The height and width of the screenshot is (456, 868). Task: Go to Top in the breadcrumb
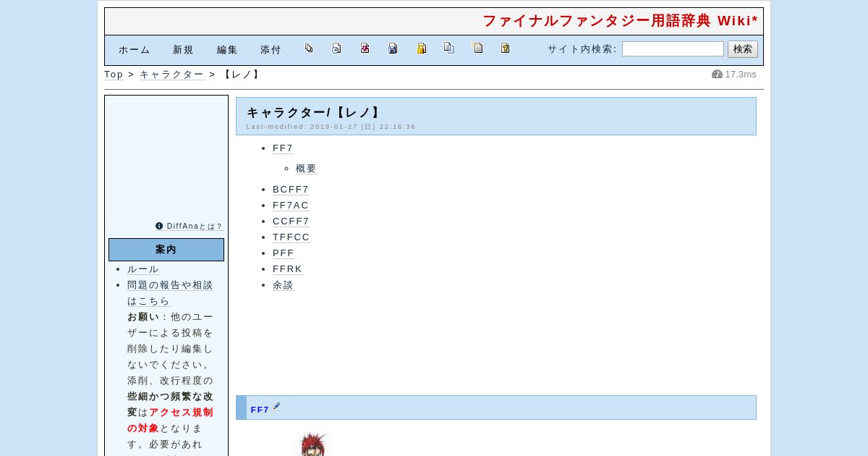click(114, 75)
